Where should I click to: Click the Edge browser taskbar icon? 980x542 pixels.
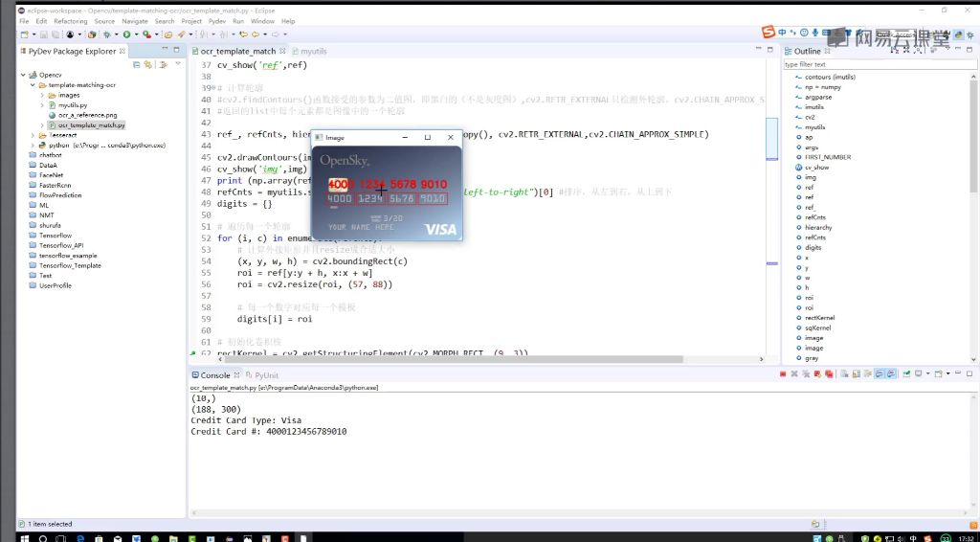[80, 537]
